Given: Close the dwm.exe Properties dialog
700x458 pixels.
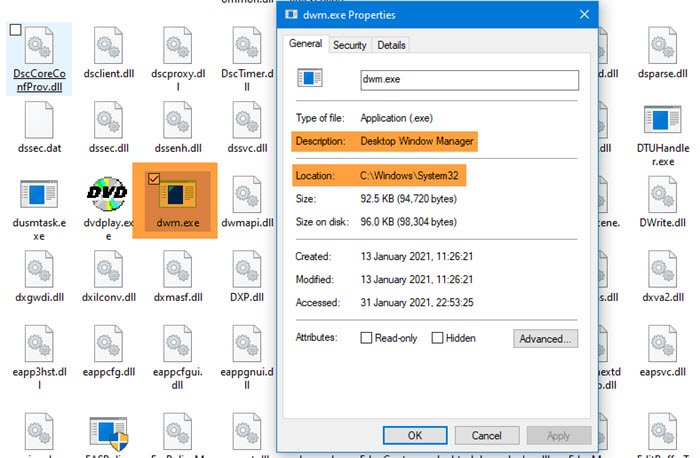Looking at the screenshot, I should [584, 15].
